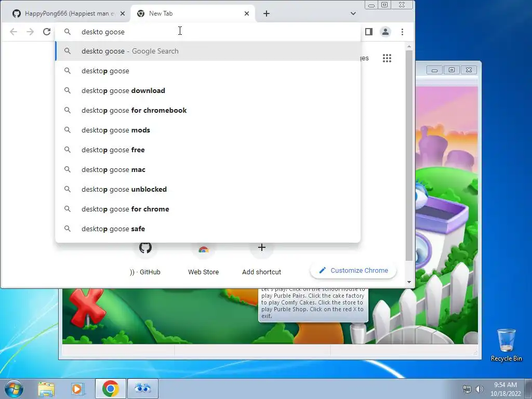
Task: Open the Windows Start button
Action: coord(14,389)
